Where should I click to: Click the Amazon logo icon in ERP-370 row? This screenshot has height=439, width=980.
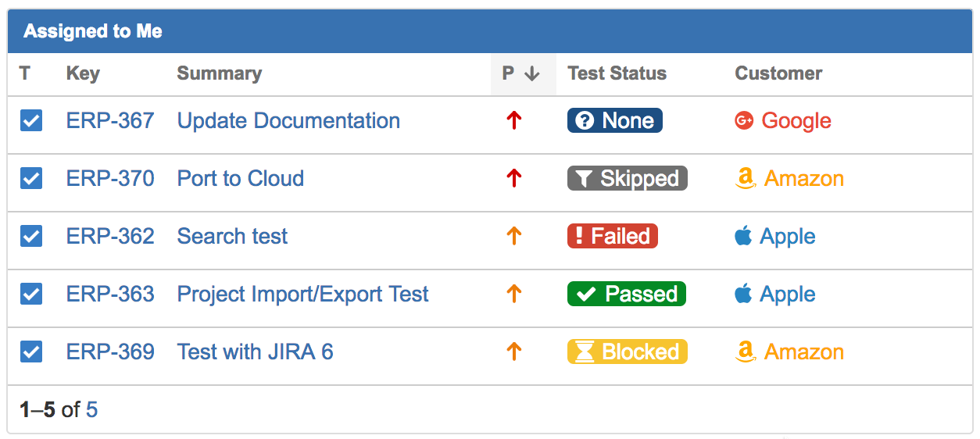tap(746, 179)
